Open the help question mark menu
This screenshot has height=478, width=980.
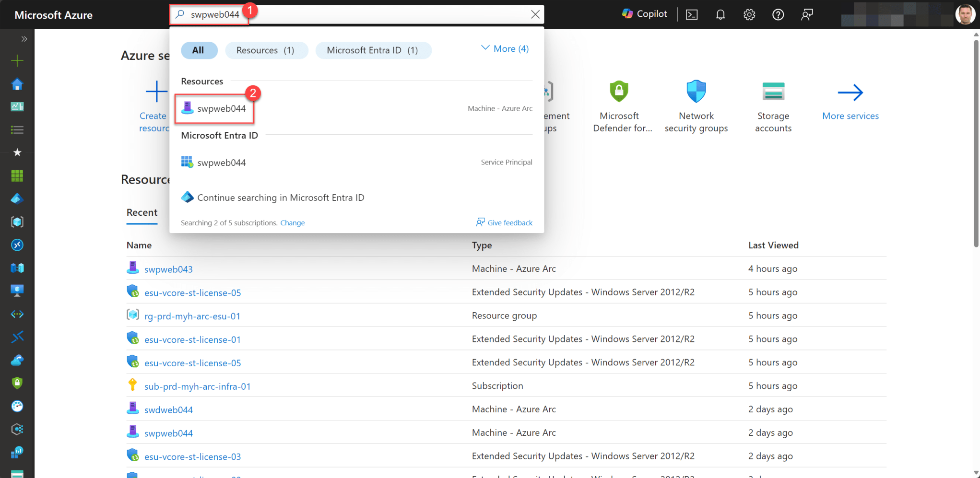[x=778, y=14]
